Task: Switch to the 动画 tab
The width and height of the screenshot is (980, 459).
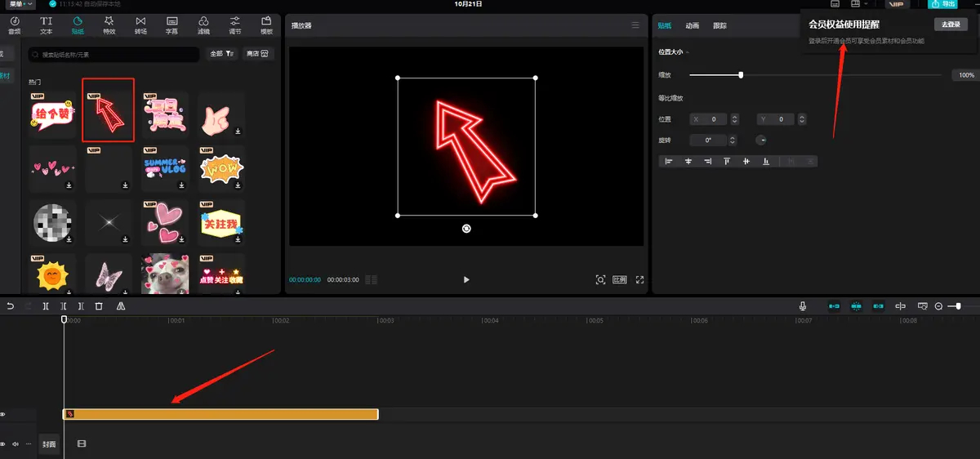Action: (692, 26)
